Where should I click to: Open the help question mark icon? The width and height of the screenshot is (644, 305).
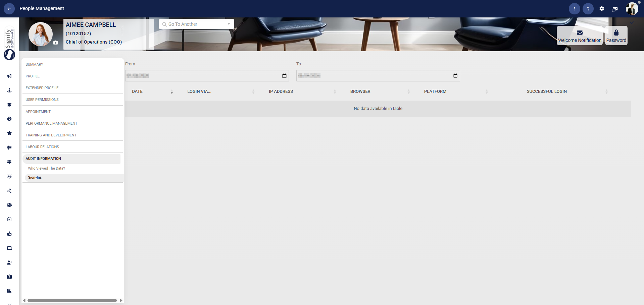[x=588, y=8]
